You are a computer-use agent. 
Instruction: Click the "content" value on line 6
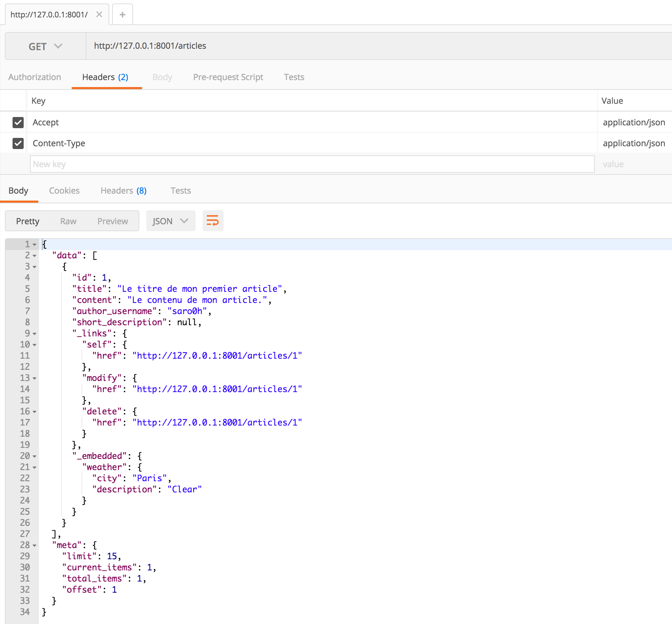pos(197,300)
